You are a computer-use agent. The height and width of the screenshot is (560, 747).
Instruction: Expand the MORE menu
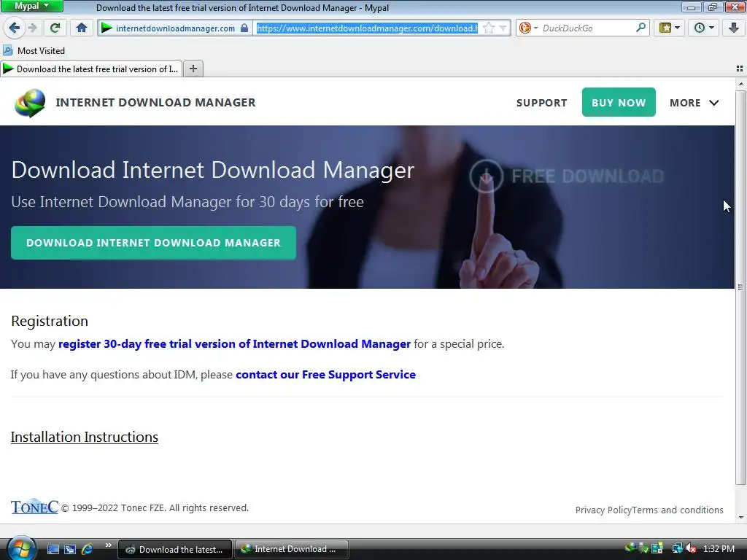(694, 103)
